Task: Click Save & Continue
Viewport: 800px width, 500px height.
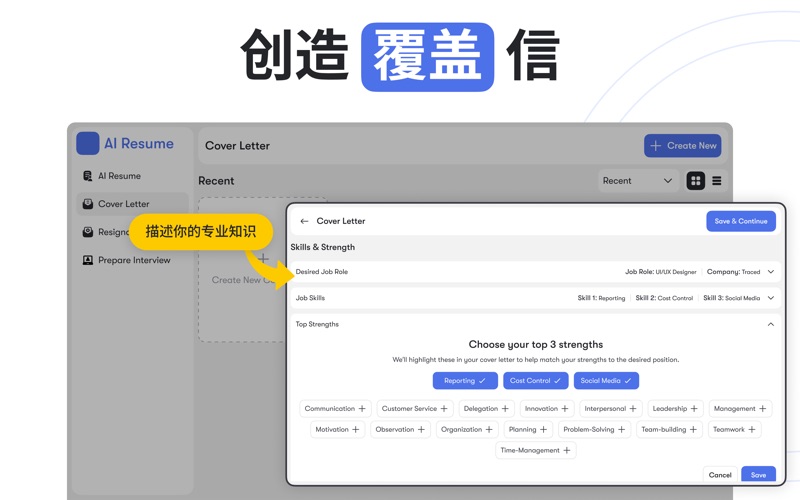Action: pyautogui.click(x=741, y=221)
